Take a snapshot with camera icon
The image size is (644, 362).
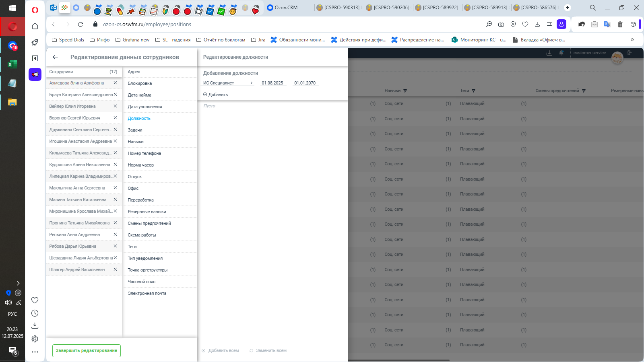[x=501, y=24]
